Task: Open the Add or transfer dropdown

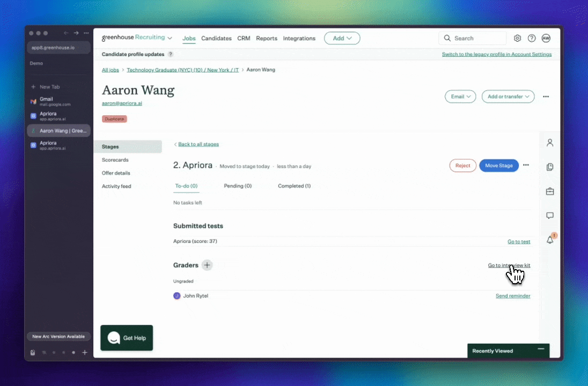Action: coord(508,96)
